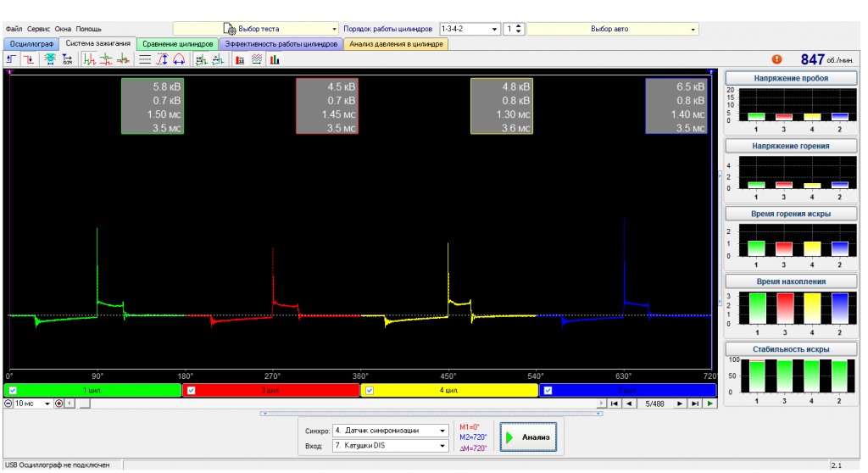Open the Выбор теста dropdown
Screen dimensions: 868x473
pyautogui.click(x=256, y=29)
